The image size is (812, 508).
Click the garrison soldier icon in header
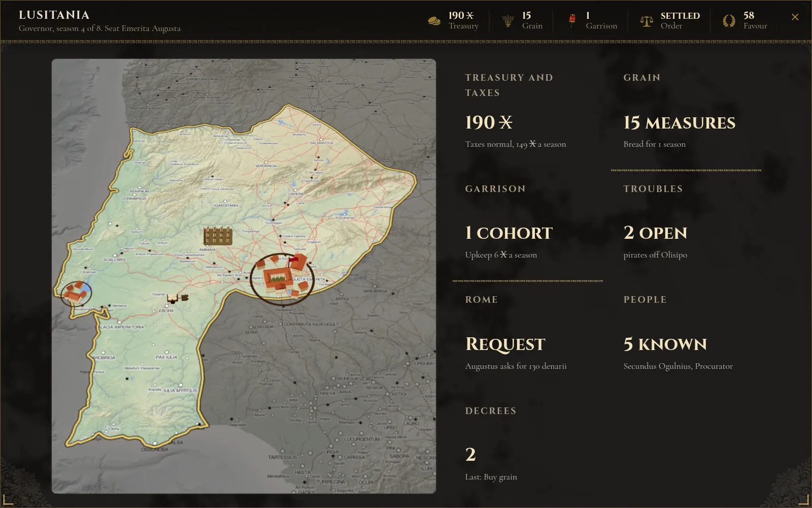coord(572,21)
